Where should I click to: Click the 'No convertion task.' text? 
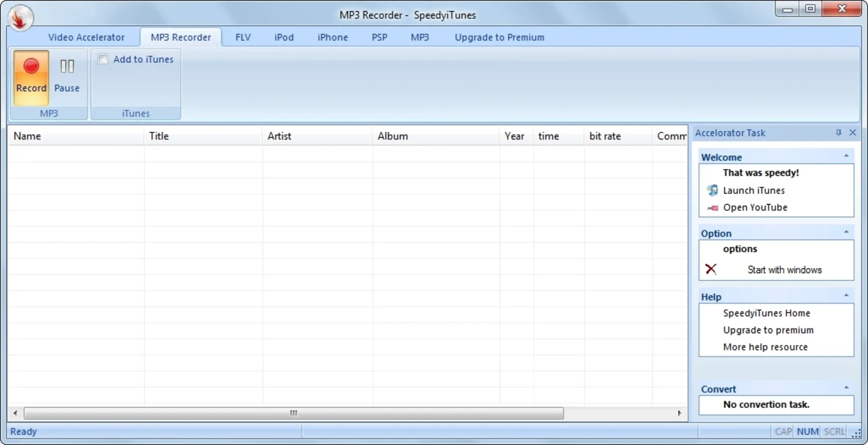pyautogui.click(x=766, y=404)
